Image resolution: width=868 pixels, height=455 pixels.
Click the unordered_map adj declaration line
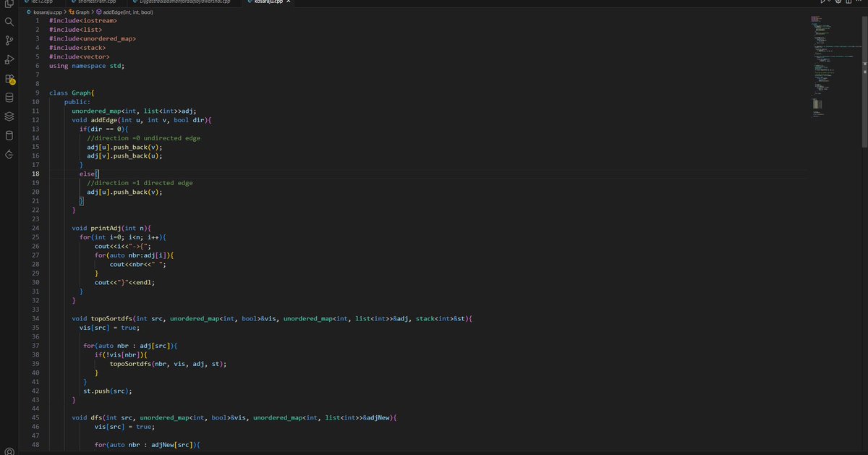(x=134, y=111)
